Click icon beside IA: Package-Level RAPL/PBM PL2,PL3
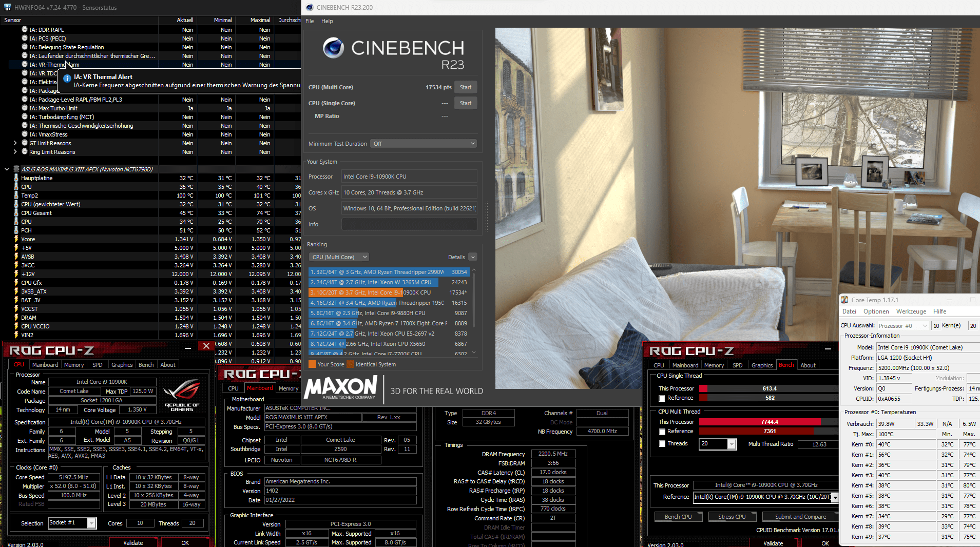This screenshot has width=980, height=547. (25, 99)
